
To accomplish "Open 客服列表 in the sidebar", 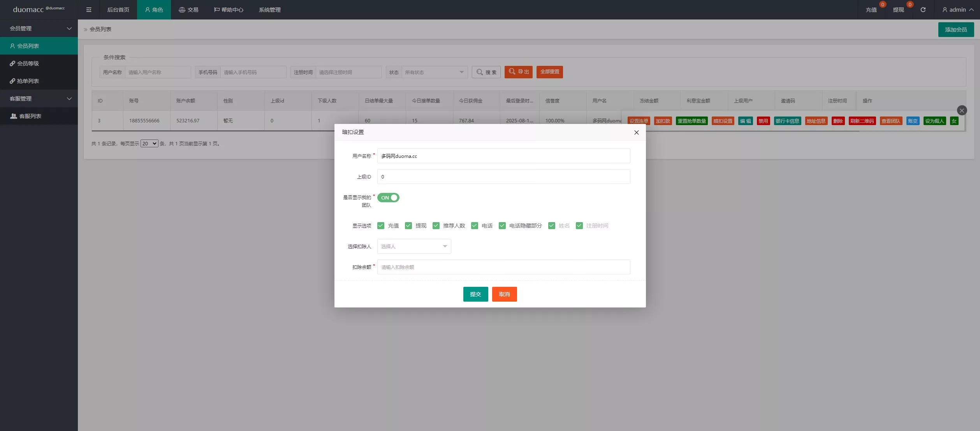I will 30,116.
